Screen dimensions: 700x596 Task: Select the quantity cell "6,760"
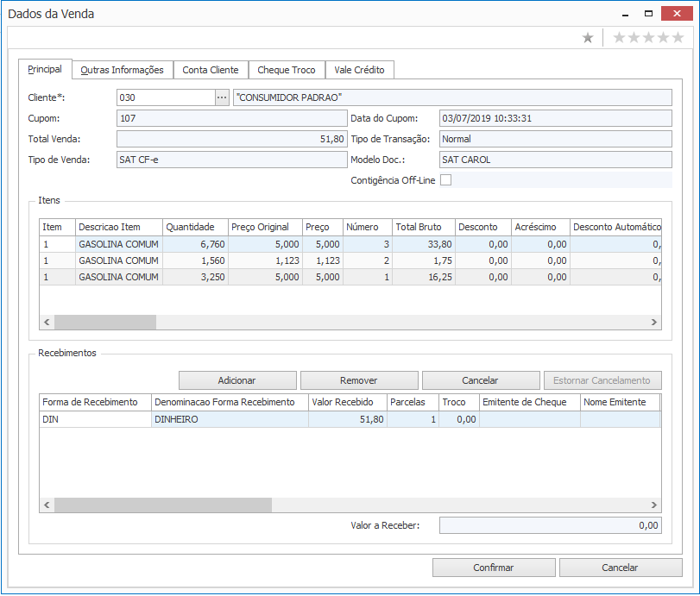click(196, 244)
